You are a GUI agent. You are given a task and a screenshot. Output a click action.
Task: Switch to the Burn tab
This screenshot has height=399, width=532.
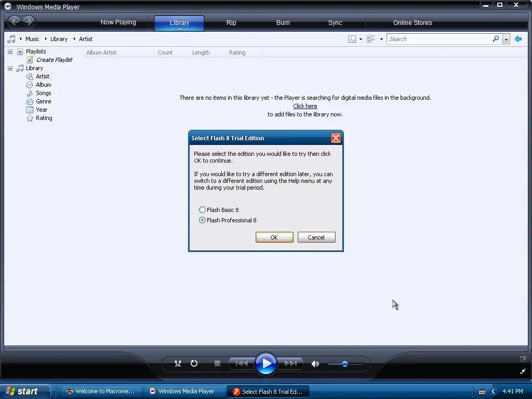(x=283, y=23)
